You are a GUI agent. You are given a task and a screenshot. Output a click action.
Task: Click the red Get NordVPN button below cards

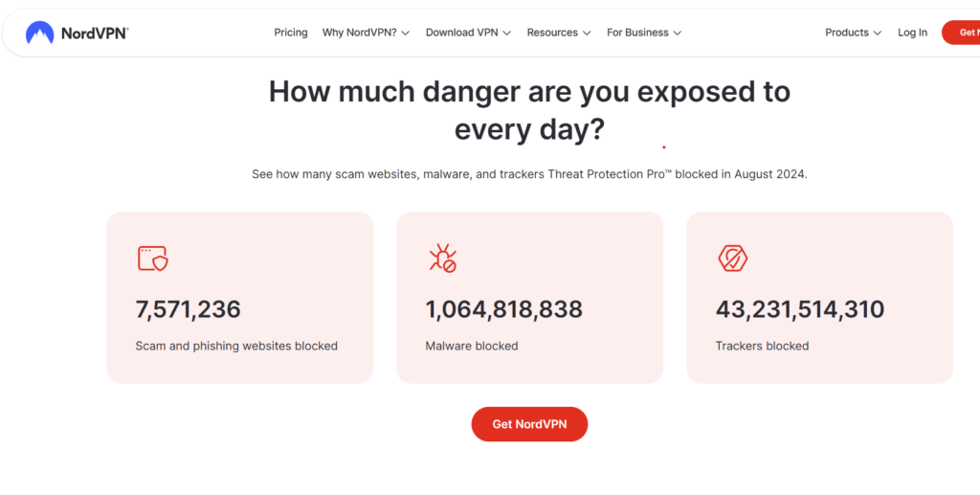(x=529, y=424)
